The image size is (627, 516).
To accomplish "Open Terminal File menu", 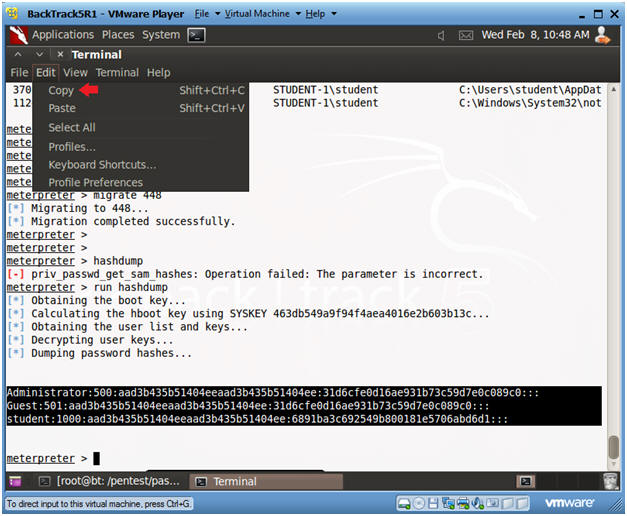I will coord(19,72).
